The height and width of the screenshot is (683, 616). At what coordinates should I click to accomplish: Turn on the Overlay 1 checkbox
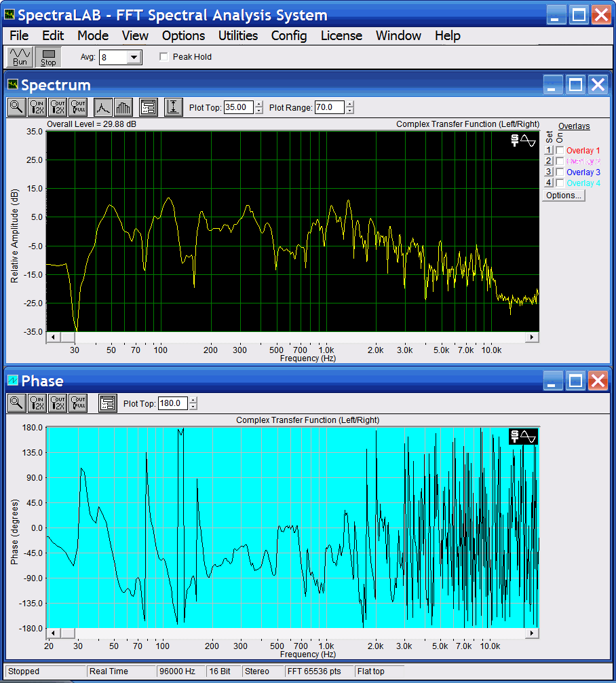[x=560, y=151]
